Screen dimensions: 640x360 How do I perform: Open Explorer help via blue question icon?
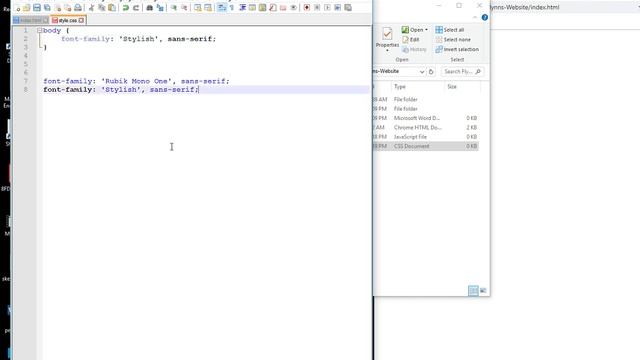[484, 18]
